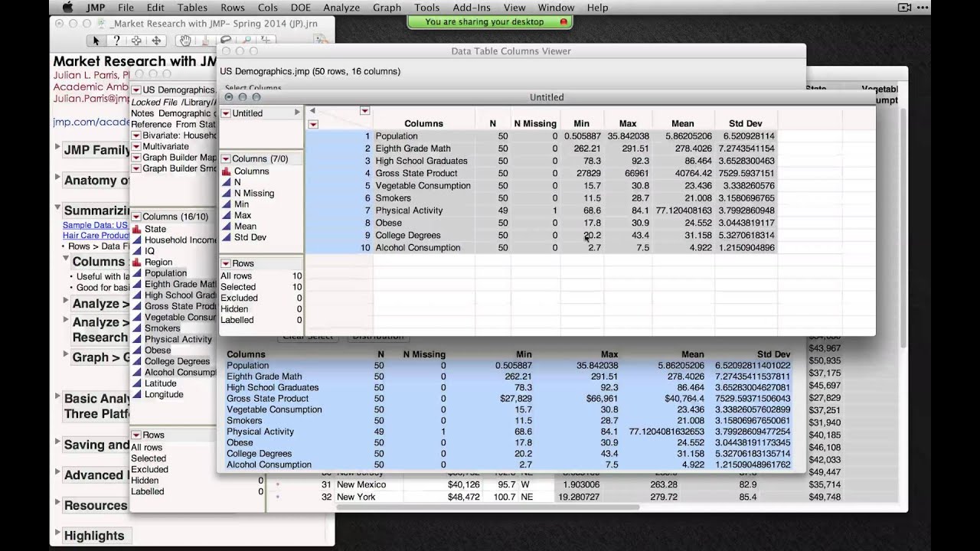The image size is (980, 551).
Task: Open the Cols menu
Action: pyautogui.click(x=268, y=8)
